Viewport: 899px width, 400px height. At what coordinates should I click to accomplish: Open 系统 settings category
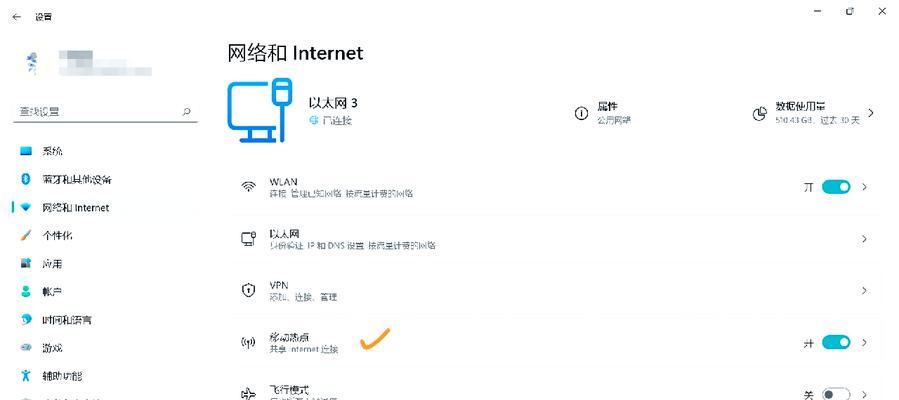click(105, 151)
